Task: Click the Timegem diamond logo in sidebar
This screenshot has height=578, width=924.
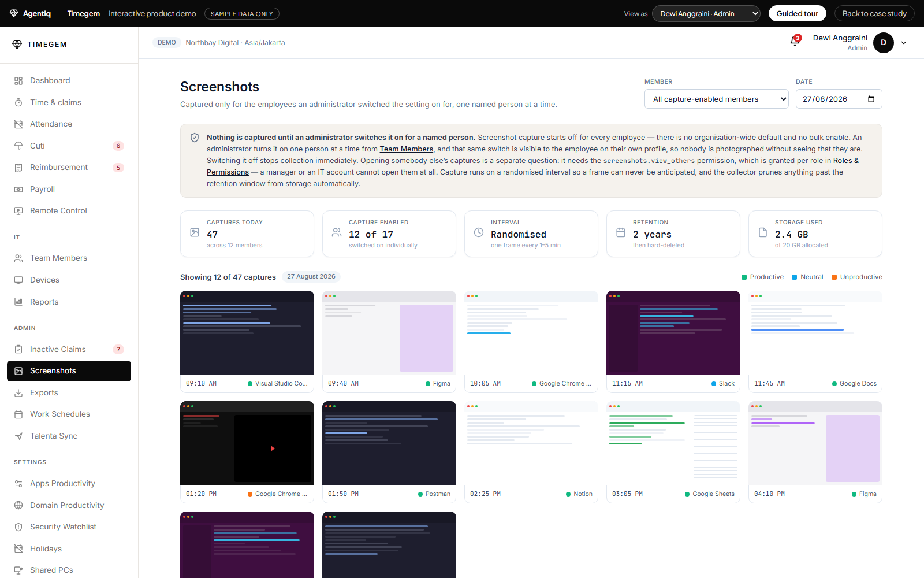Action: point(17,45)
